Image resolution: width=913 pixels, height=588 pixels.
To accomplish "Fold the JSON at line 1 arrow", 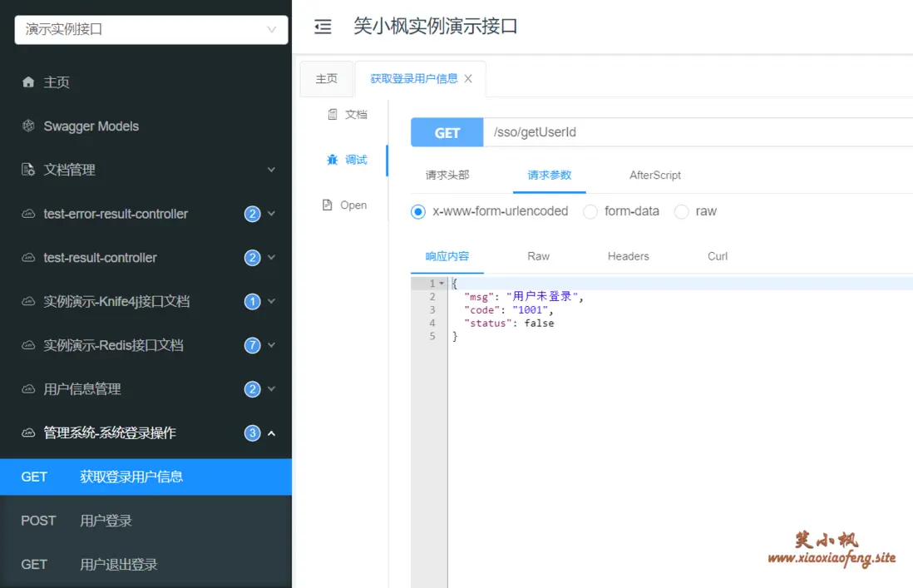I will [442, 284].
